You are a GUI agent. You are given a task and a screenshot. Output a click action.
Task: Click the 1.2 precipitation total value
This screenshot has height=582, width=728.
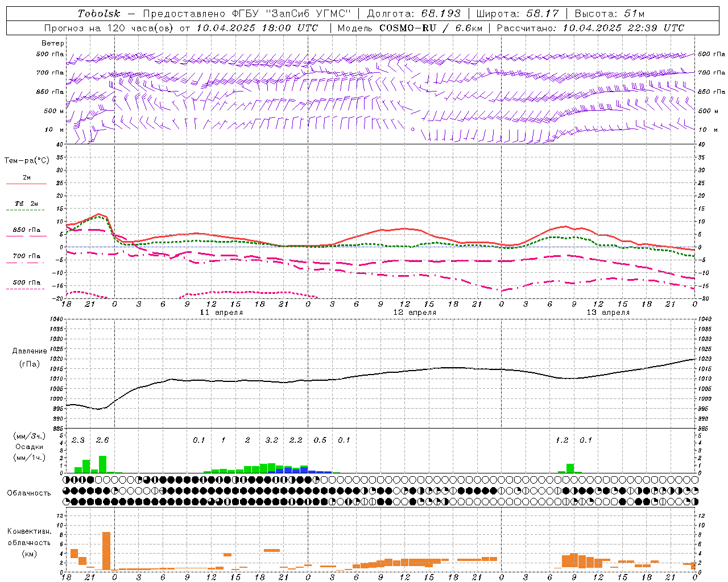pos(562,440)
